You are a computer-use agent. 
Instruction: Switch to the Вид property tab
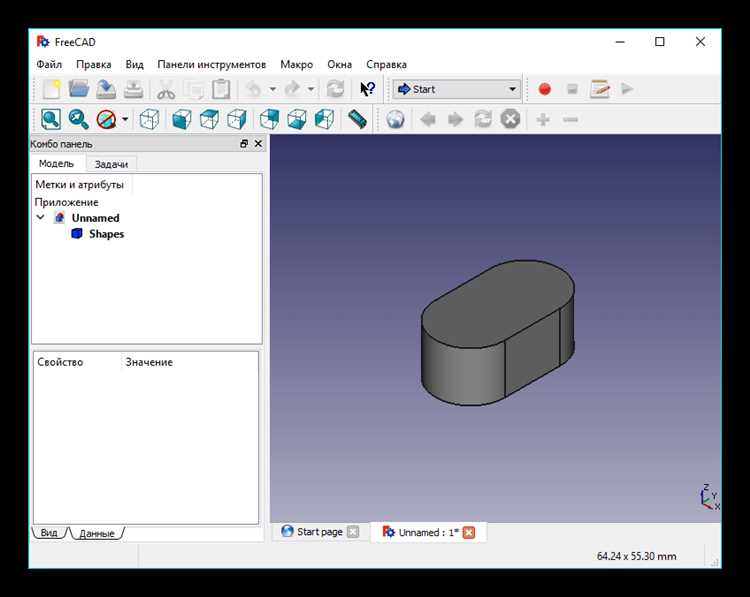[49, 533]
